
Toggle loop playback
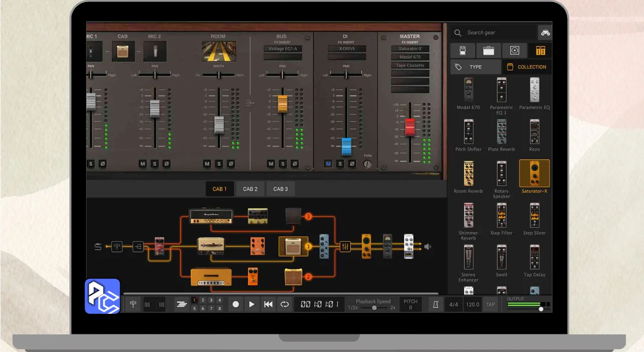tap(284, 304)
